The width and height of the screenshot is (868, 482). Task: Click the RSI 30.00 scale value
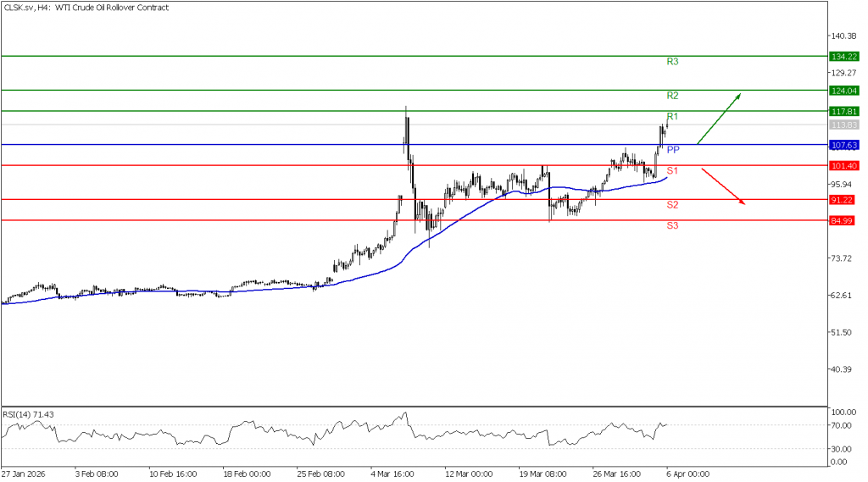tap(842, 449)
